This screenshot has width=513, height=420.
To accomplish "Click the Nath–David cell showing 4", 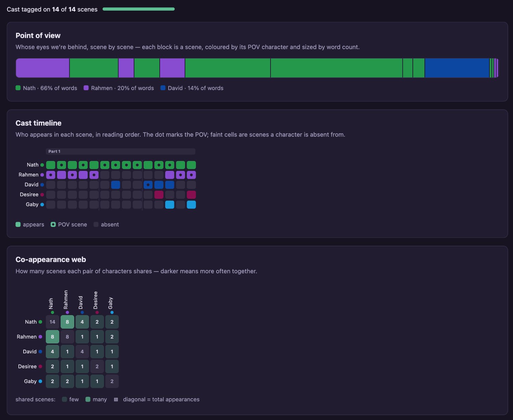I will [x=82, y=322].
